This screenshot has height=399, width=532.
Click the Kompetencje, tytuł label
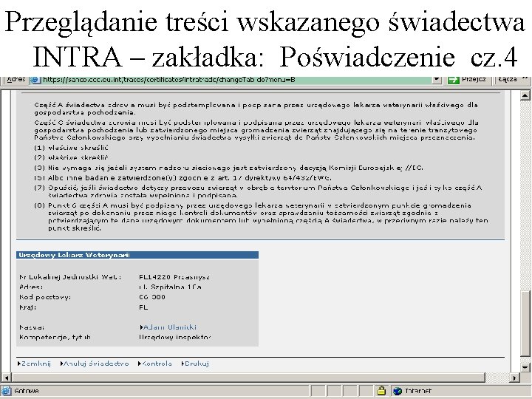tap(55, 337)
